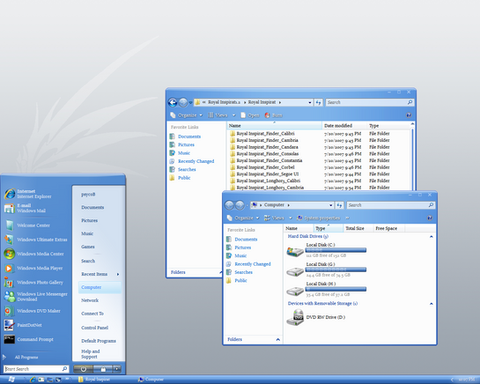Expand the address bar dropdown in the Royal Inspirat window
The height and width of the screenshot is (384, 480).
tap(310, 102)
